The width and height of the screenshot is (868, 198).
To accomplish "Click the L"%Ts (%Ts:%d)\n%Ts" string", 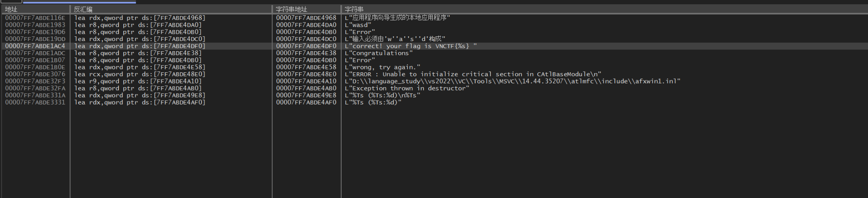I will [x=382, y=96].
